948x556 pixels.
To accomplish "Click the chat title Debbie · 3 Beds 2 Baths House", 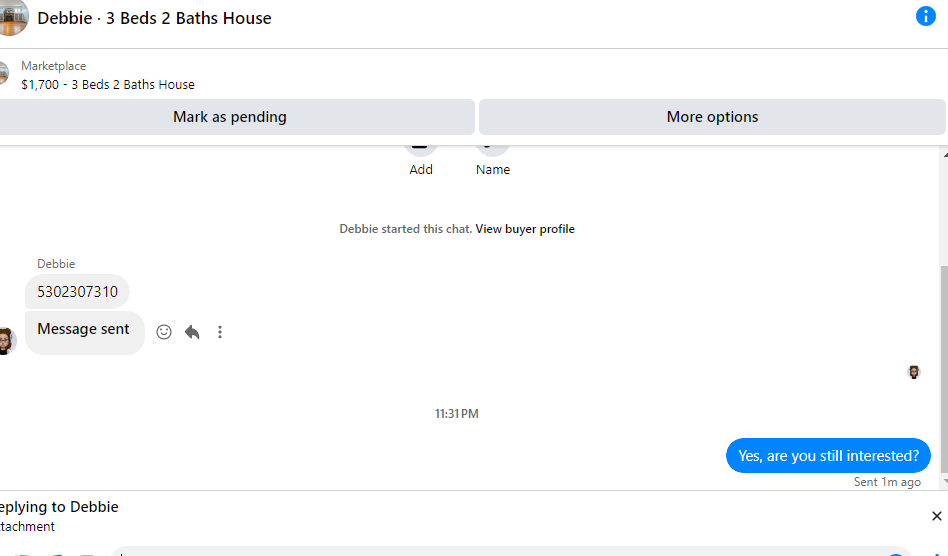I will (x=154, y=18).
